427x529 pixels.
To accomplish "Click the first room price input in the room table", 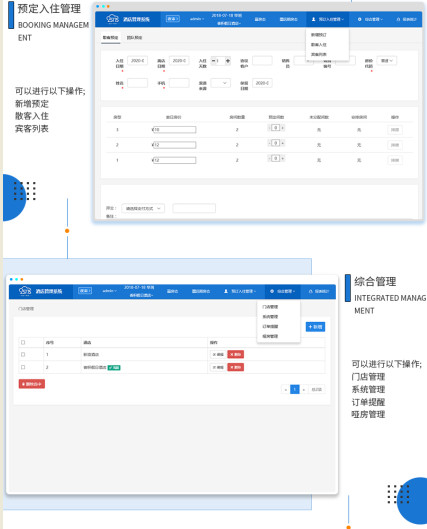I will tap(174, 130).
